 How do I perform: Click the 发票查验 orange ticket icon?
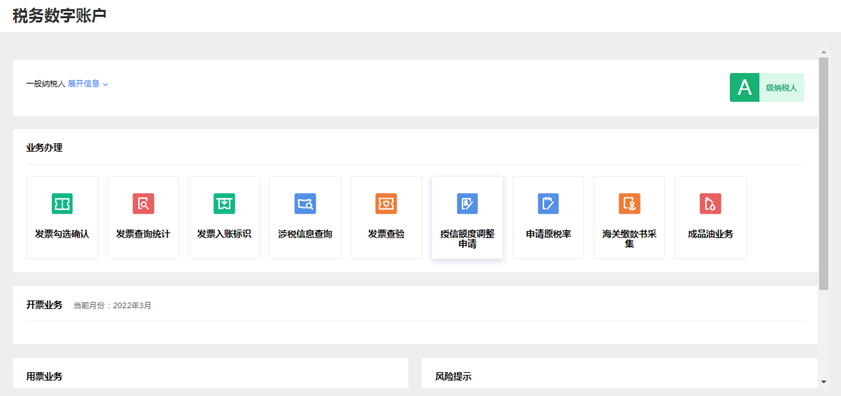click(386, 203)
